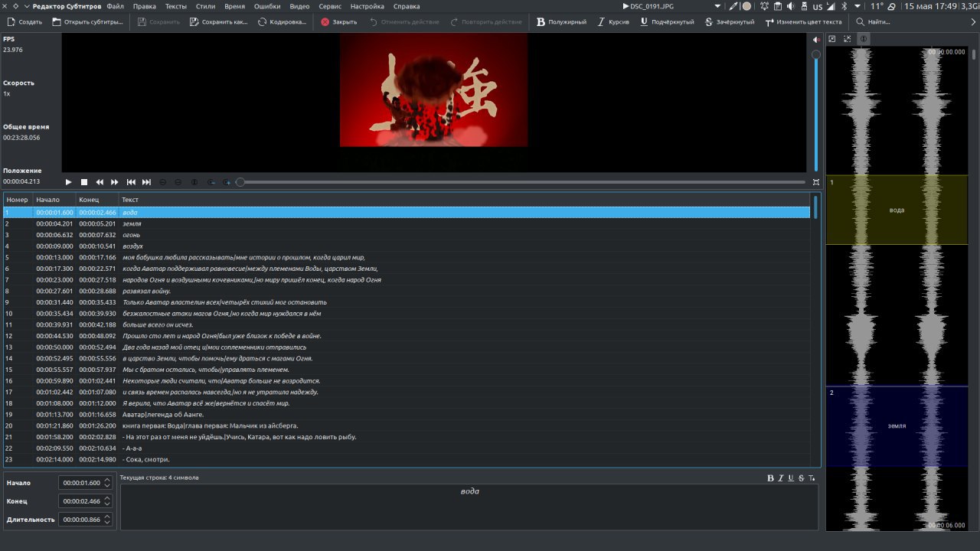The height and width of the screenshot is (551, 980).
Task: Close the subtitle via Закрыть button
Action: [x=339, y=22]
